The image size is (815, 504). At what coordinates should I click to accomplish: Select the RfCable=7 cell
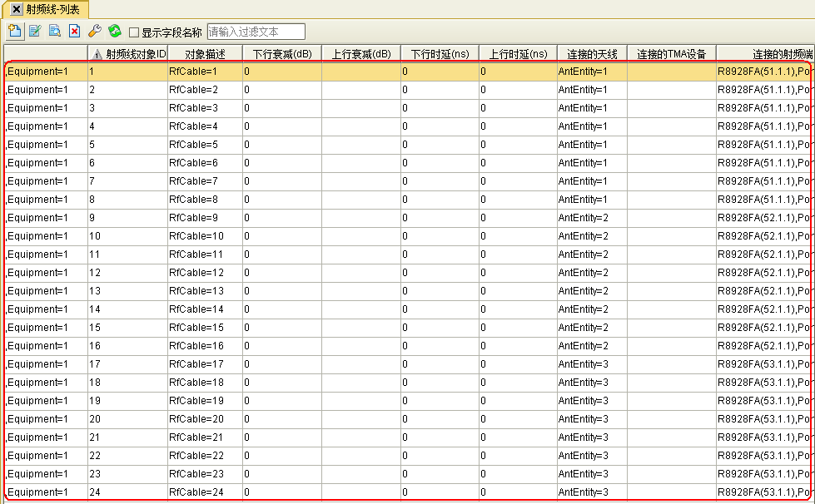(205, 181)
